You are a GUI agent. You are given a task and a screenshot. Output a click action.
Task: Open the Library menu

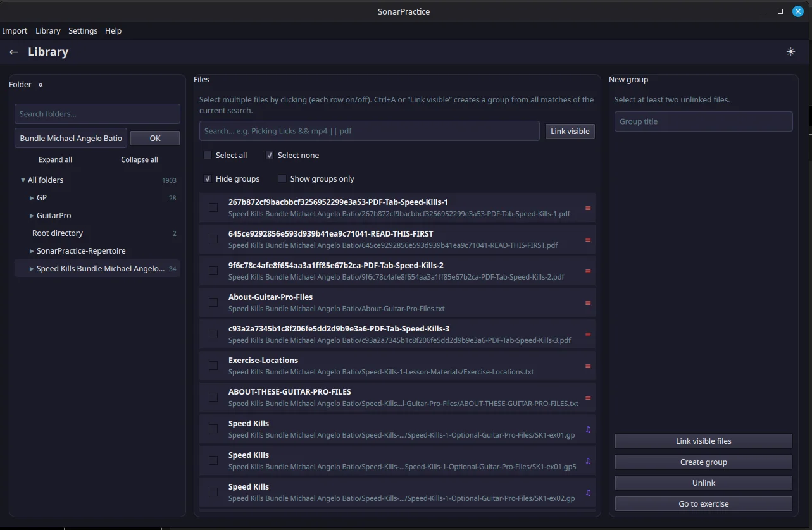pos(48,30)
